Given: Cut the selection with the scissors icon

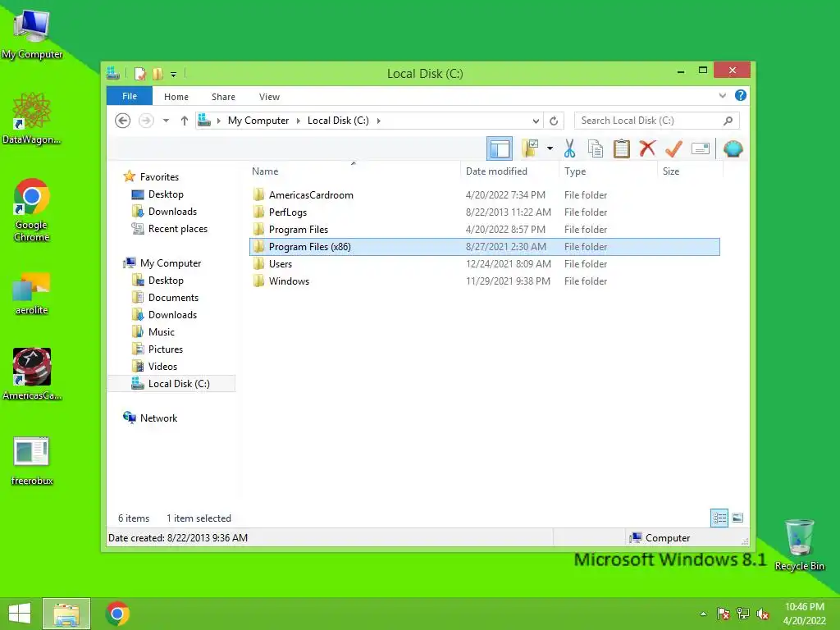Looking at the screenshot, I should [x=569, y=148].
